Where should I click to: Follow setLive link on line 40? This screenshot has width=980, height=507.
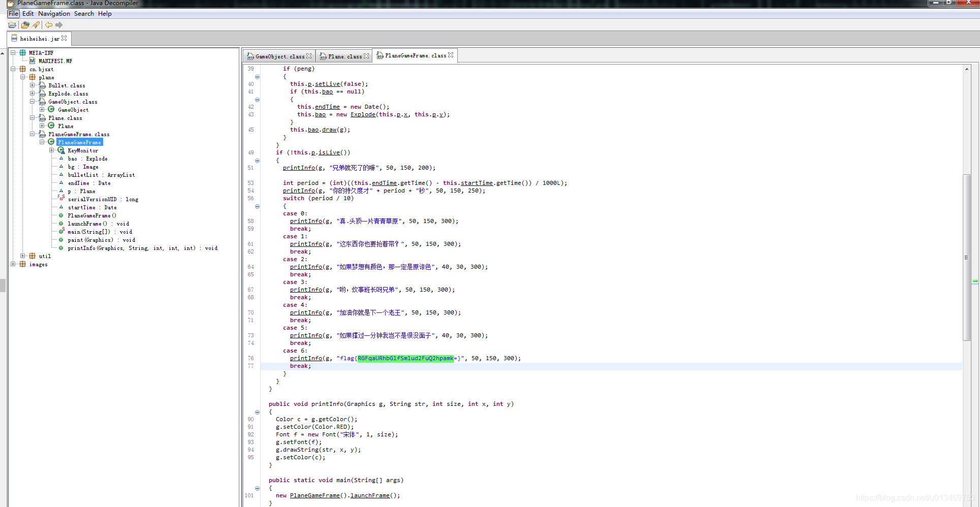point(327,84)
